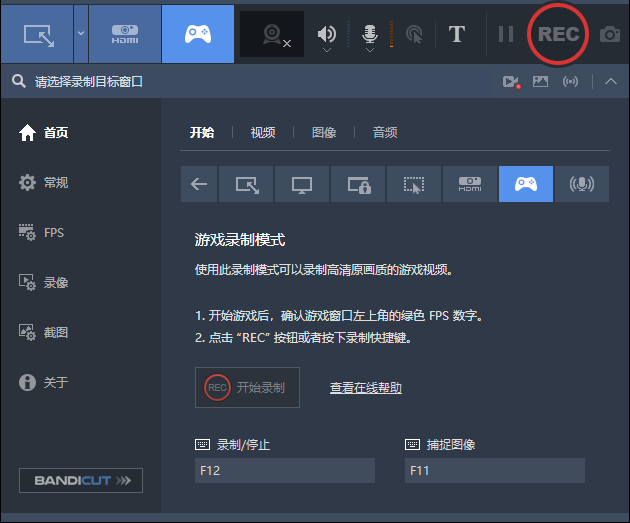630x523 pixels.
Task: Open the video recordings icon with red dot
Action: pyautogui.click(x=511, y=82)
